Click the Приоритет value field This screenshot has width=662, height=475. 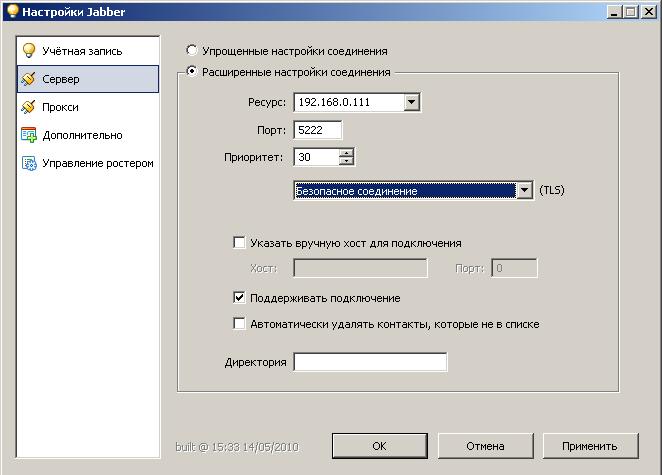(317, 157)
